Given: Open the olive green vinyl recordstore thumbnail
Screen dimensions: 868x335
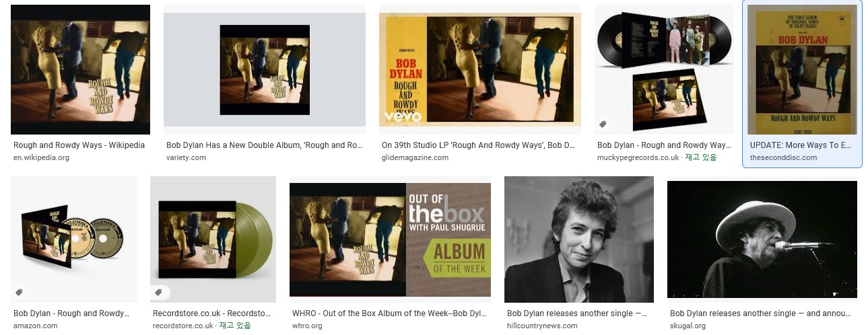Looking at the screenshot, I should (x=213, y=239).
